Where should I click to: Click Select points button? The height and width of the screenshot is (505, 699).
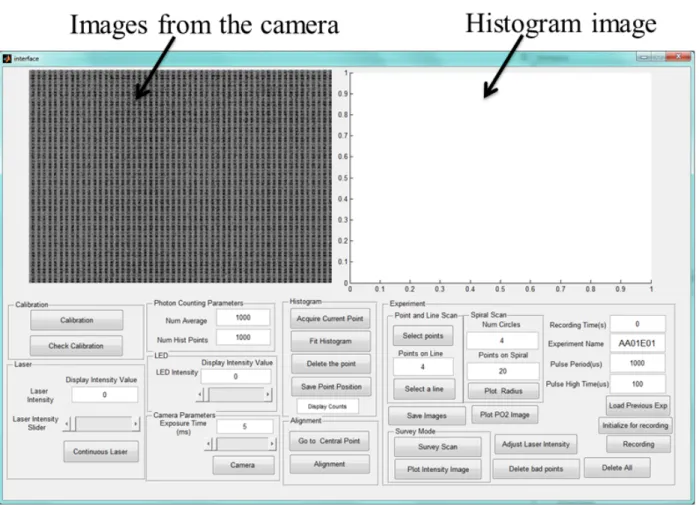tap(423, 336)
